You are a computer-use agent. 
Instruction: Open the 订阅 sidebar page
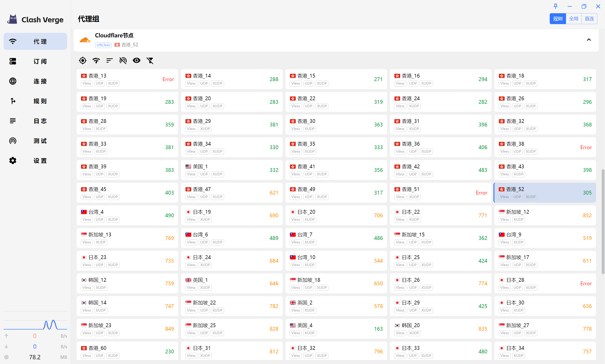(x=35, y=61)
